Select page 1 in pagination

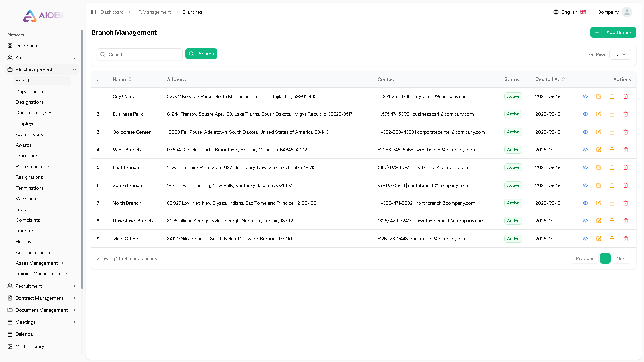coord(605,258)
